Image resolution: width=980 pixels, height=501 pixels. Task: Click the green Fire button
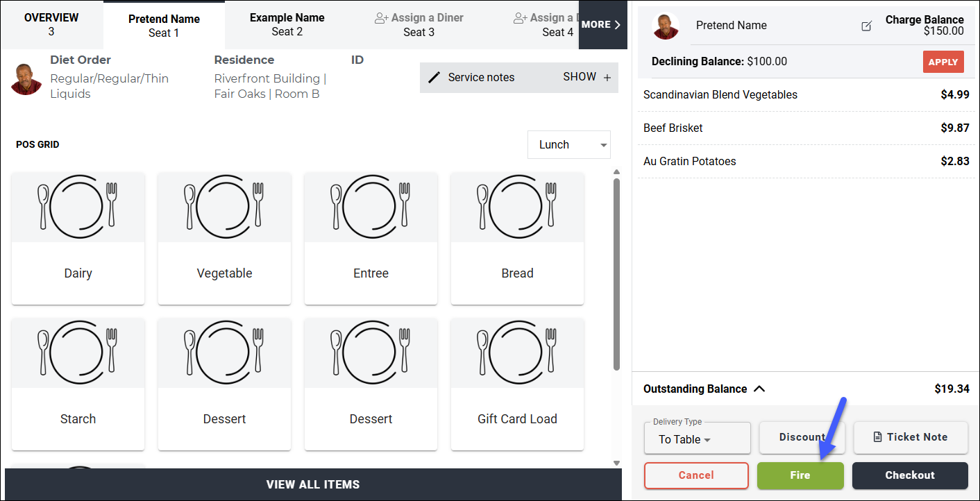point(800,475)
